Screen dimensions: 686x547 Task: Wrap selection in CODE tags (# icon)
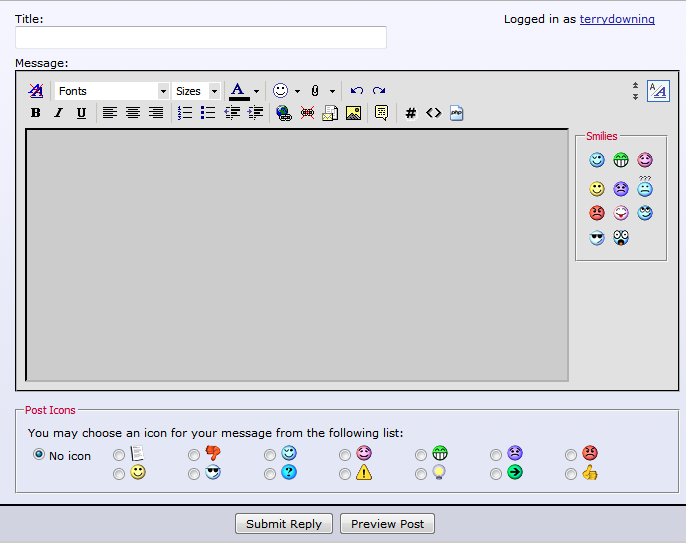pos(410,113)
